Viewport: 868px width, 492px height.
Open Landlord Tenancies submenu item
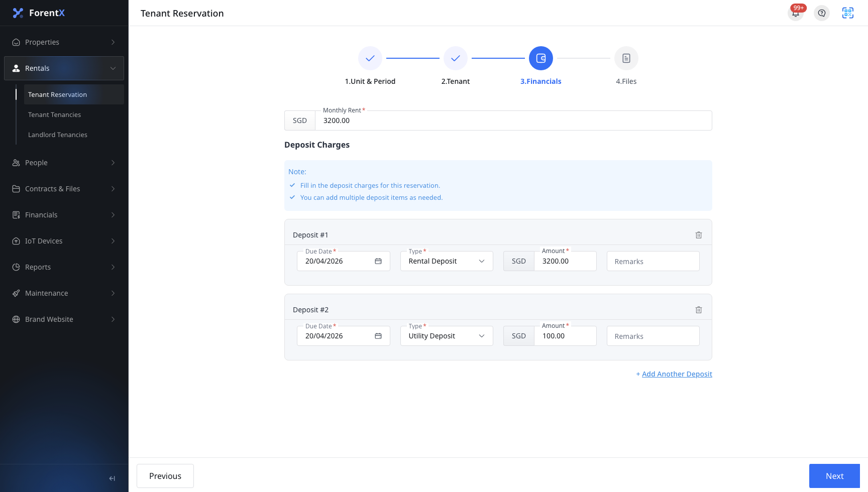pyautogui.click(x=74, y=135)
